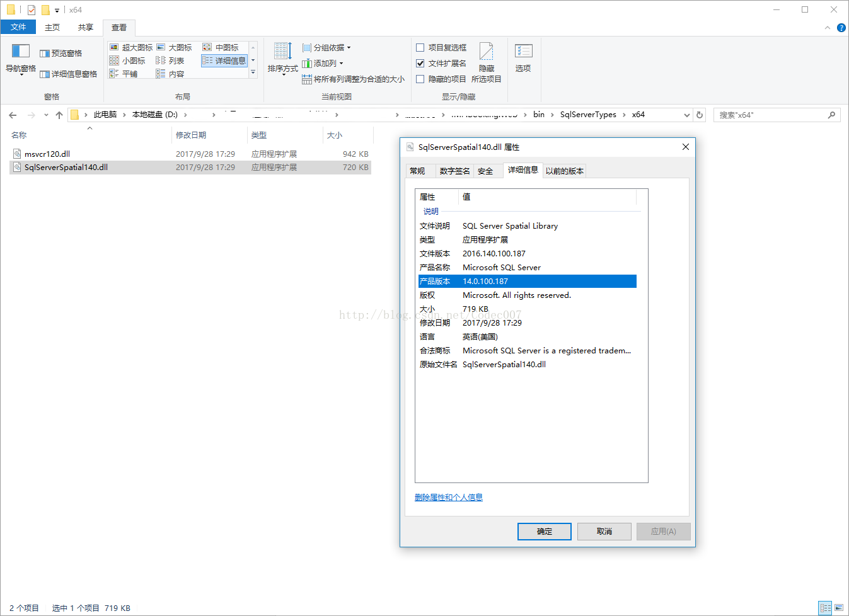Switch to Tiles layout
The width and height of the screenshot is (849, 616).
click(x=124, y=74)
